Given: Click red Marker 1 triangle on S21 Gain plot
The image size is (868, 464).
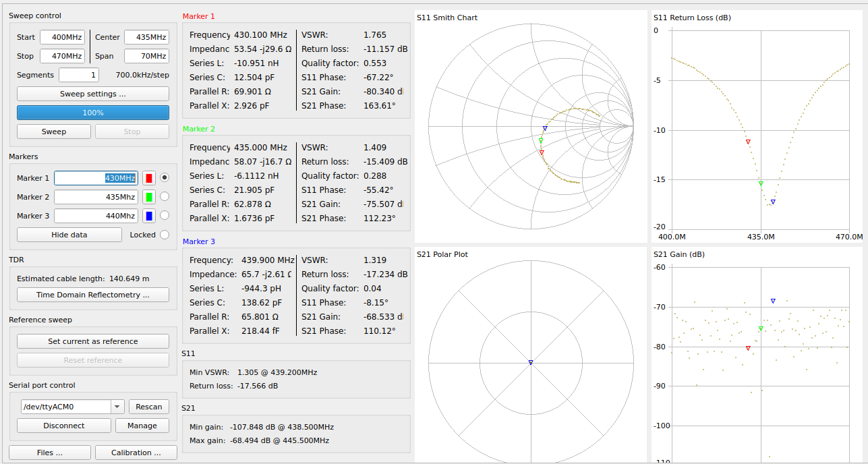Looking at the screenshot, I should (748, 348).
